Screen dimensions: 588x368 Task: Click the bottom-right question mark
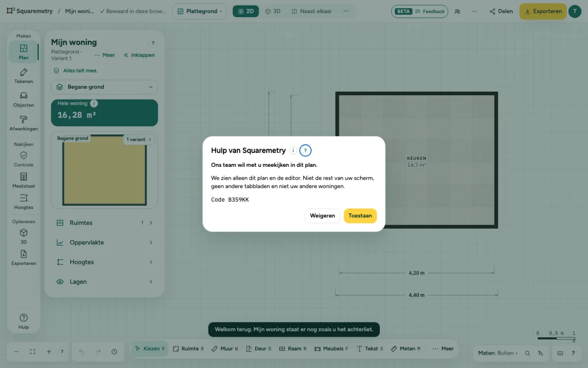click(x=573, y=353)
